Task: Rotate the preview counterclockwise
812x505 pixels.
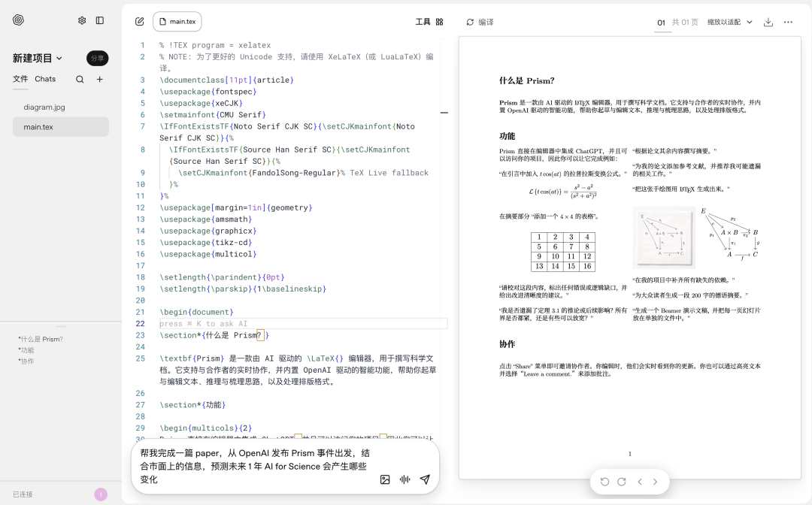Action: coord(604,482)
